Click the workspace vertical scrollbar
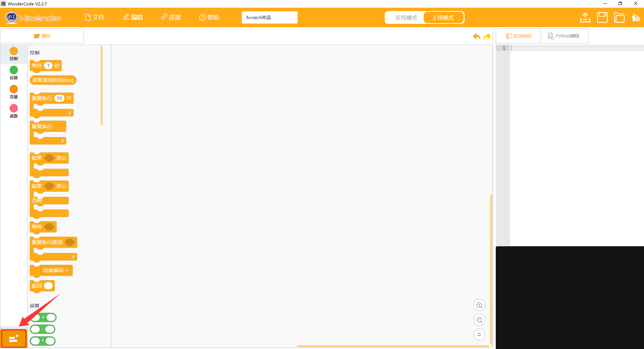644x349 pixels. coord(491,269)
